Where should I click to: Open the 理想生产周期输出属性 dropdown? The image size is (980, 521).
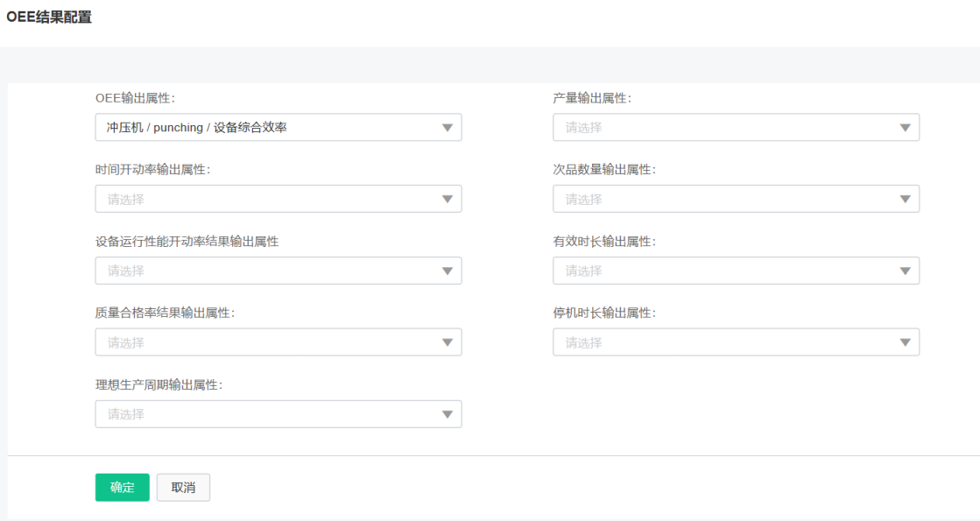278,414
